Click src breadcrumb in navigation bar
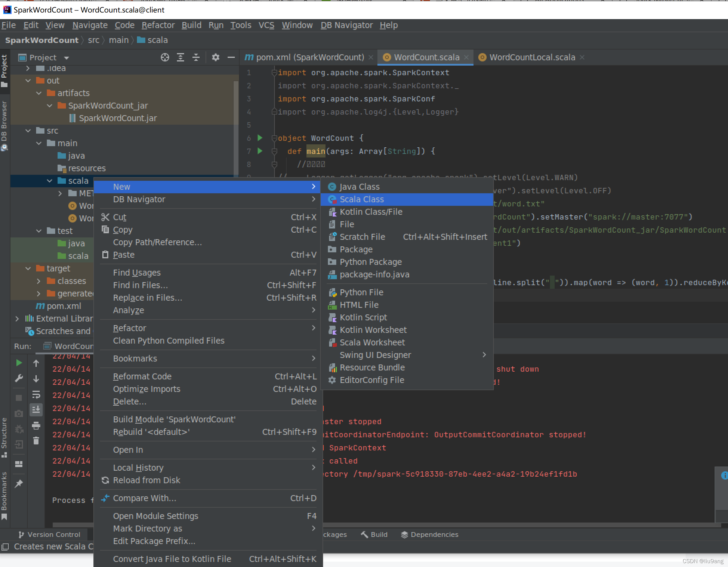Viewport: 728px width, 567px height. (x=94, y=40)
